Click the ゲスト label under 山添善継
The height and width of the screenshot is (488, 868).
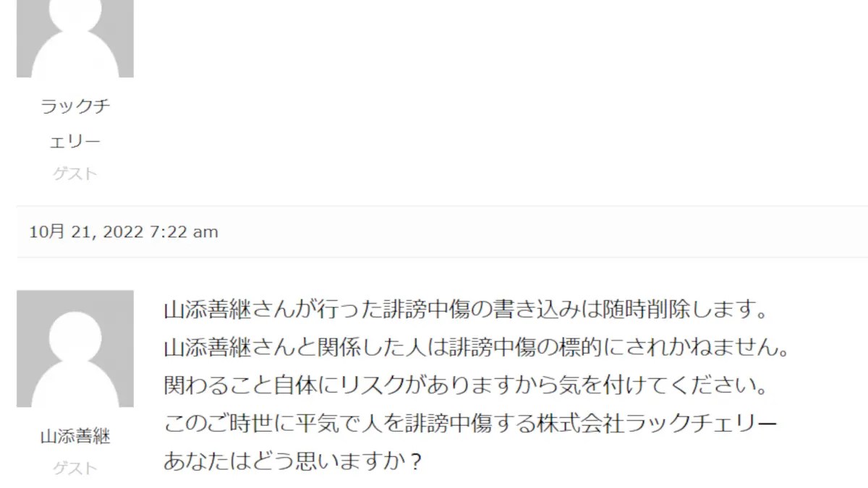click(75, 468)
